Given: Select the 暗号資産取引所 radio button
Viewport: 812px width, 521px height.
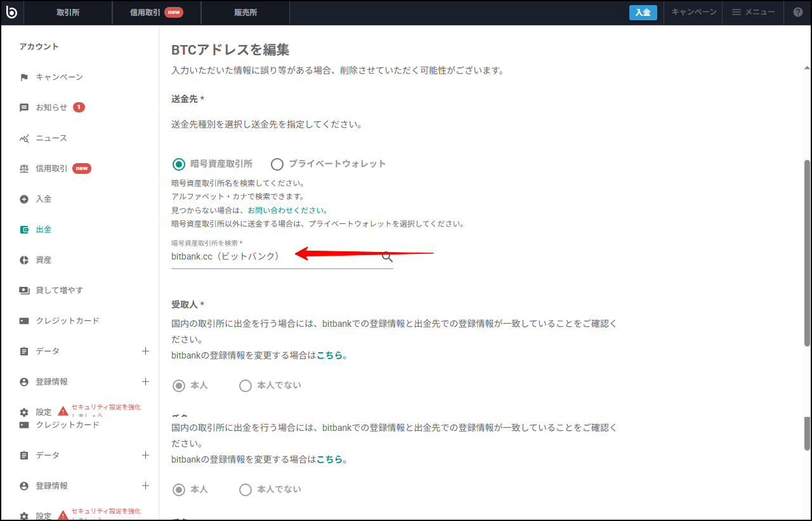Looking at the screenshot, I should click(179, 164).
